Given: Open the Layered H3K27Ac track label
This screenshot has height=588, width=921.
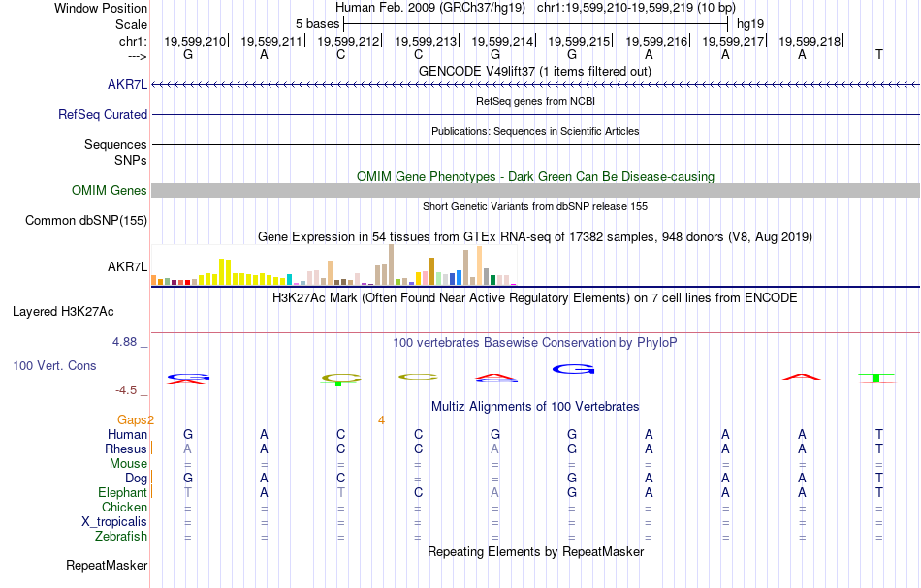Looking at the screenshot, I should coord(63,312).
